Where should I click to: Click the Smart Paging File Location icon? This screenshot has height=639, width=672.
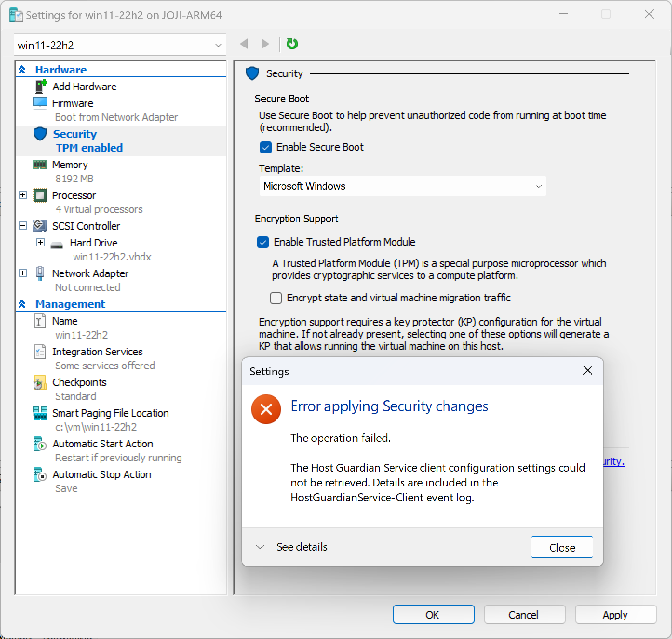[40, 413]
